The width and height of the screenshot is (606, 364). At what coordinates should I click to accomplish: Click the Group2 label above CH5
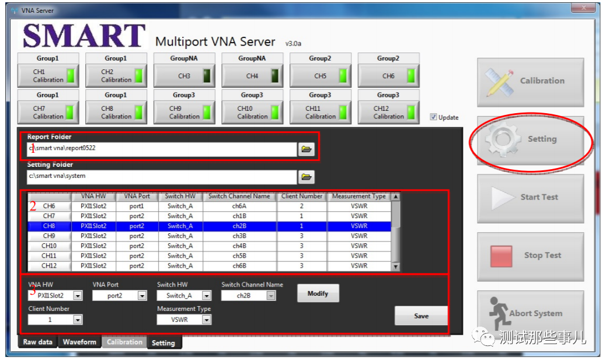[x=320, y=58]
